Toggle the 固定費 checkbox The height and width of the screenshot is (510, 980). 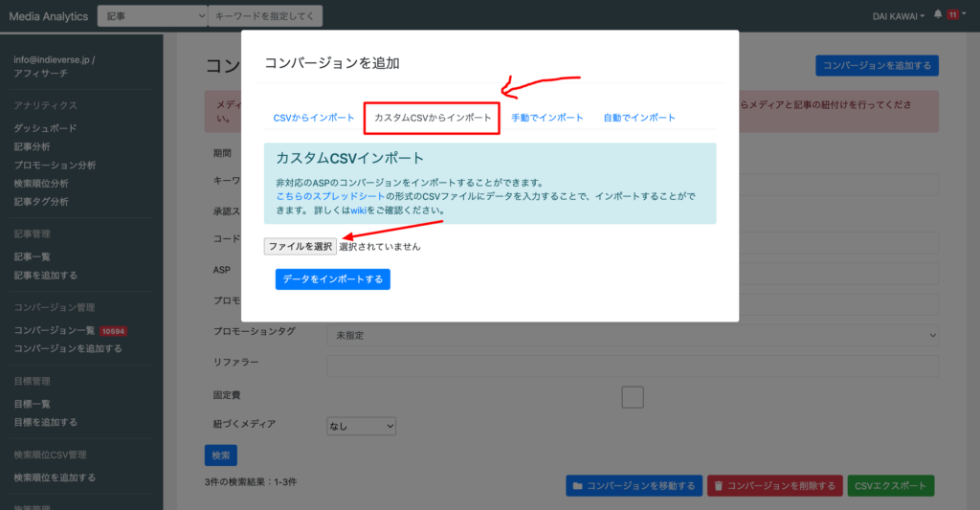click(633, 397)
